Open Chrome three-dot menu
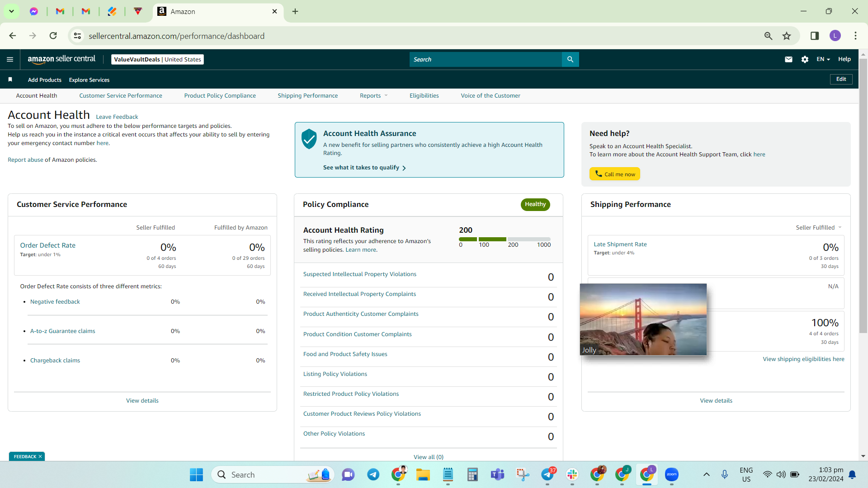This screenshot has width=868, height=488. pyautogui.click(x=855, y=36)
